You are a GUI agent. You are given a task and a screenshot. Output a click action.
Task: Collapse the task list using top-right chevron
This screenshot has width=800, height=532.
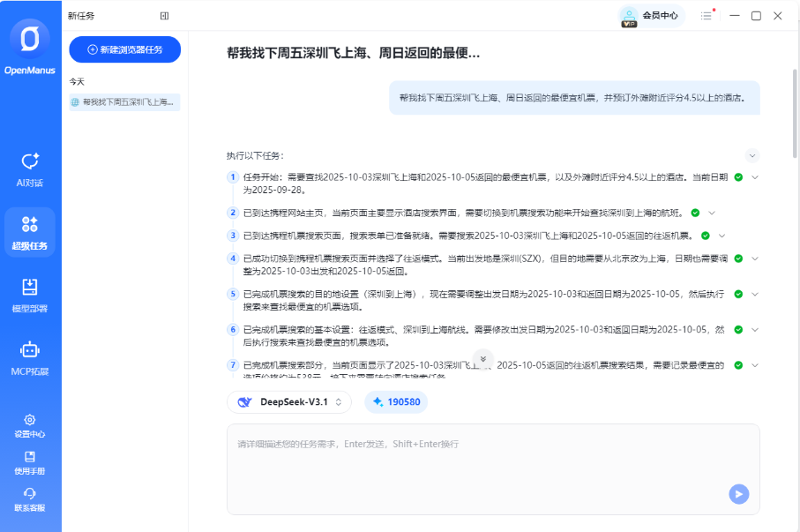tap(751, 154)
